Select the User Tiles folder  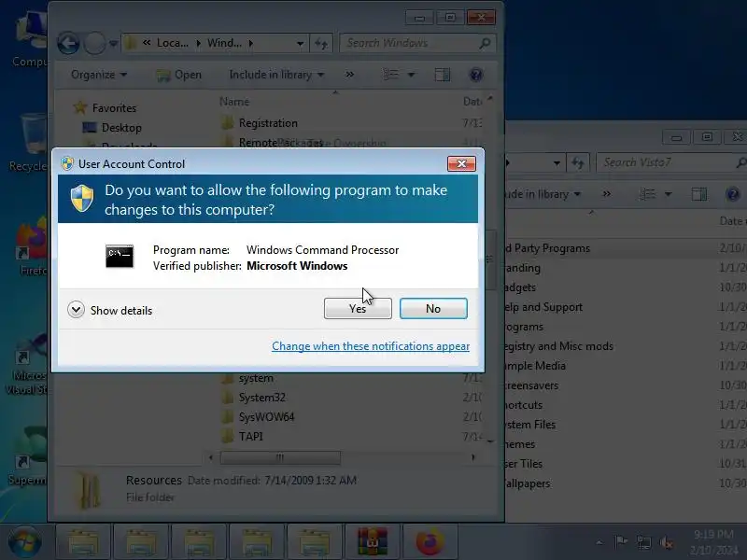[524, 464]
